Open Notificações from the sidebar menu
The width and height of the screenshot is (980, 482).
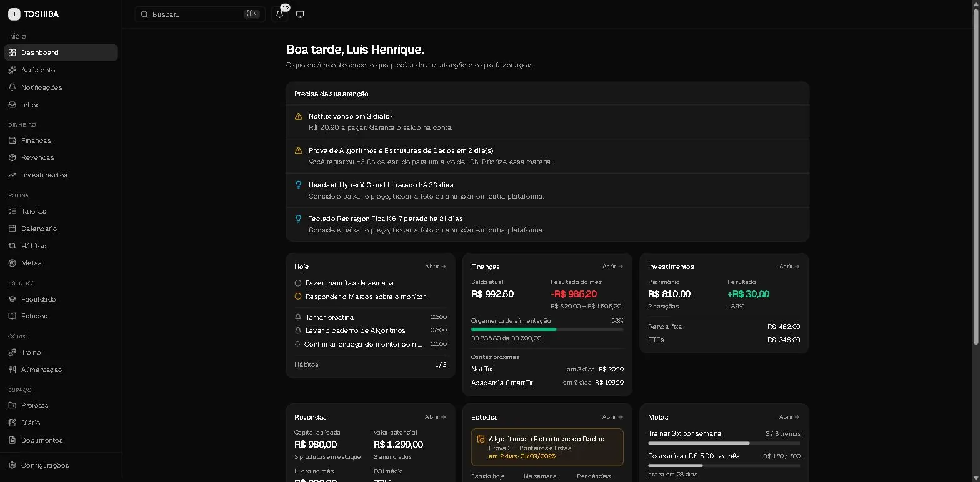[x=61, y=87]
